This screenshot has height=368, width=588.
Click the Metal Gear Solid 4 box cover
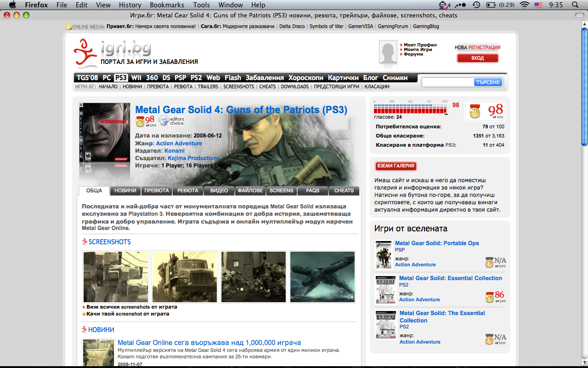[x=105, y=132]
